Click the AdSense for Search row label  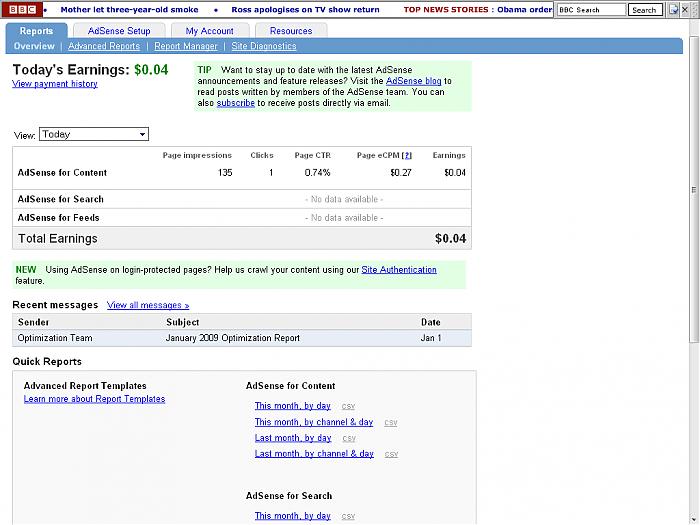tap(61, 199)
